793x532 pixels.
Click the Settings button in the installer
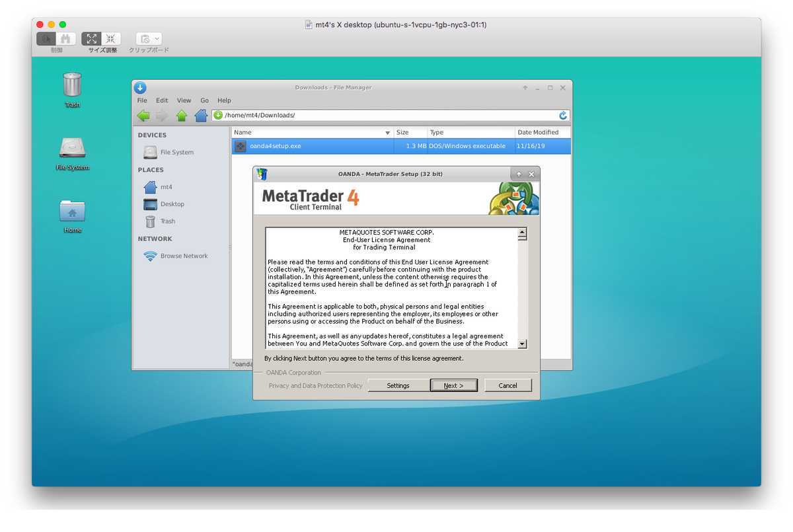click(x=398, y=385)
